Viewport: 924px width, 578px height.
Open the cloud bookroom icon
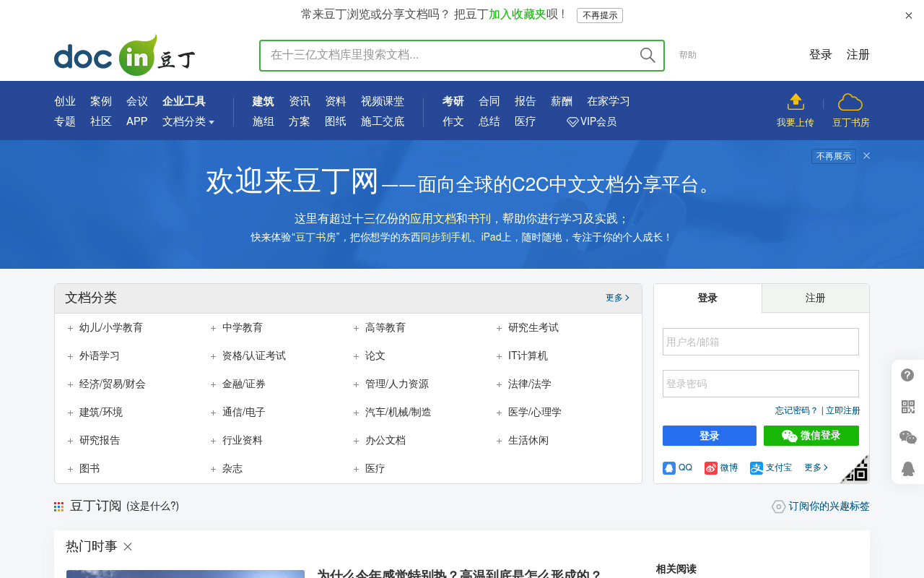click(850, 103)
